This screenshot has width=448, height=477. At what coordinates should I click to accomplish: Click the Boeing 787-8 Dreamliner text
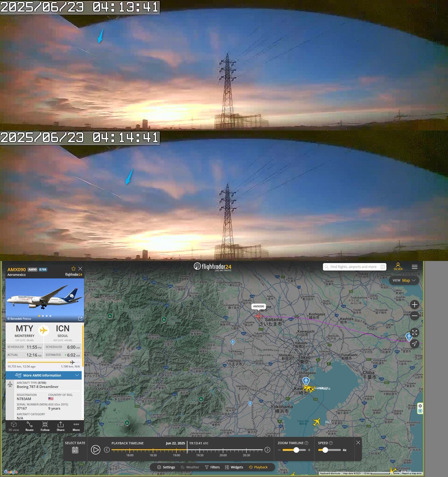(x=37, y=387)
